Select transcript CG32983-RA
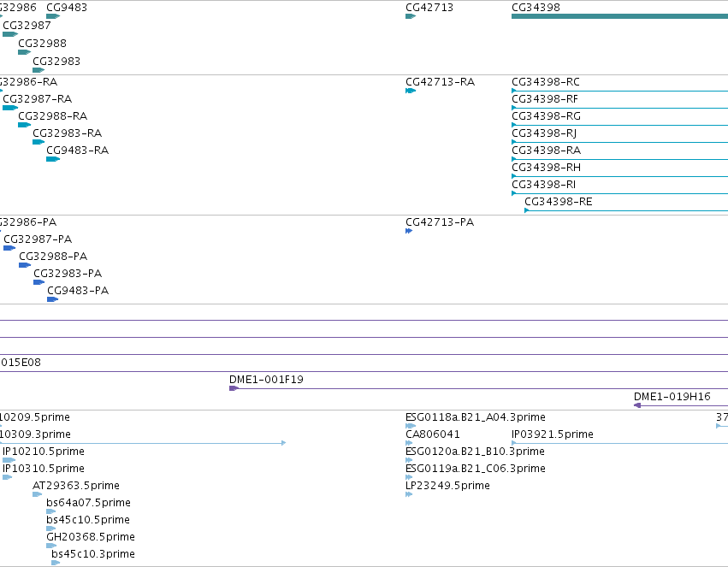The image size is (728, 567). (38, 142)
